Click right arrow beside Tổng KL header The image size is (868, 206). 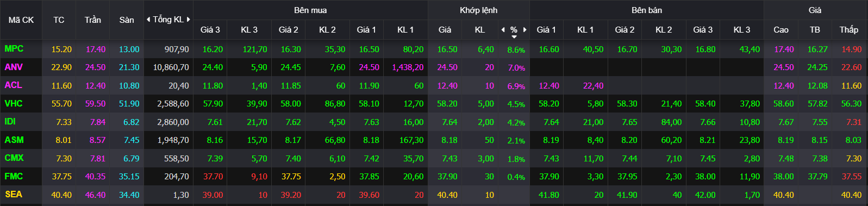tap(189, 20)
